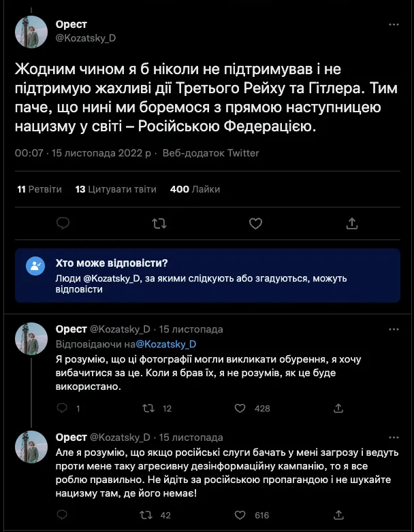414x532 pixels.
Task: Open main tweet author's profile picture
Action: click(x=31, y=32)
